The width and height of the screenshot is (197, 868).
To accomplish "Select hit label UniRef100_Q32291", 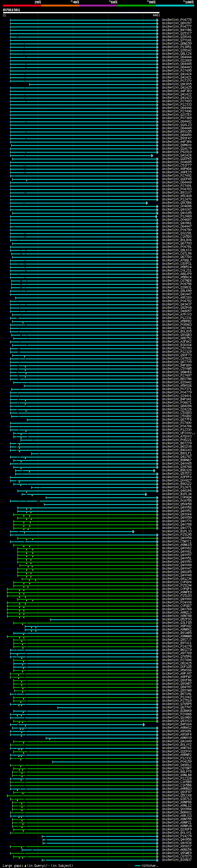I will [x=177, y=233].
